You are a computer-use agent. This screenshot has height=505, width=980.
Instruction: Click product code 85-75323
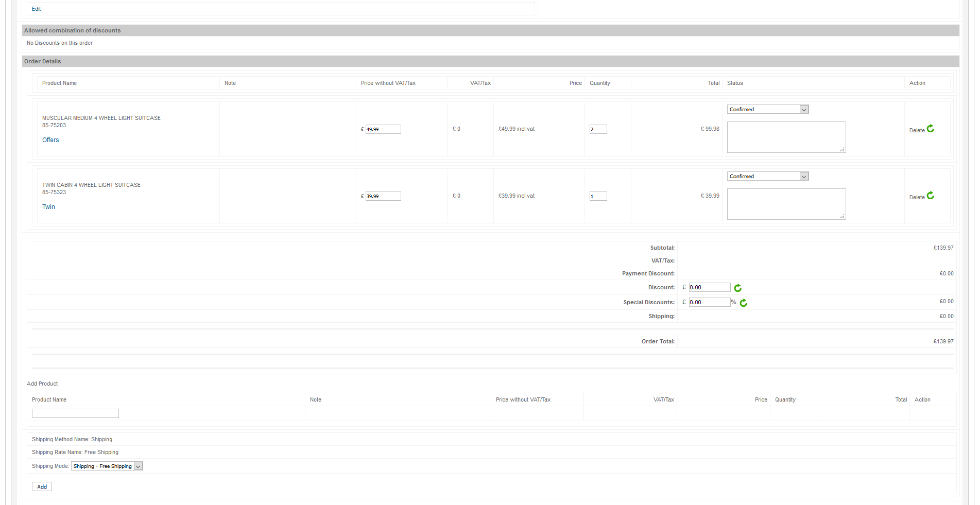tap(54, 193)
